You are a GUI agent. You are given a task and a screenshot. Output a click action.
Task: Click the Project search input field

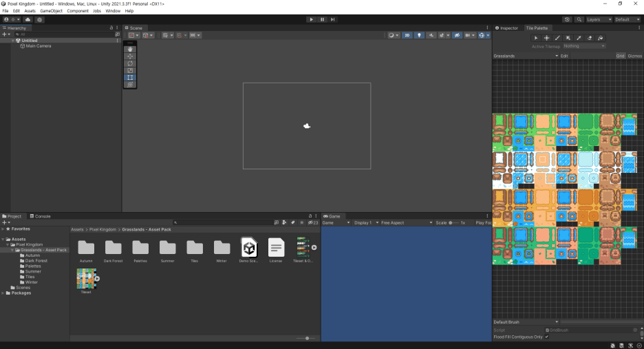pos(223,222)
